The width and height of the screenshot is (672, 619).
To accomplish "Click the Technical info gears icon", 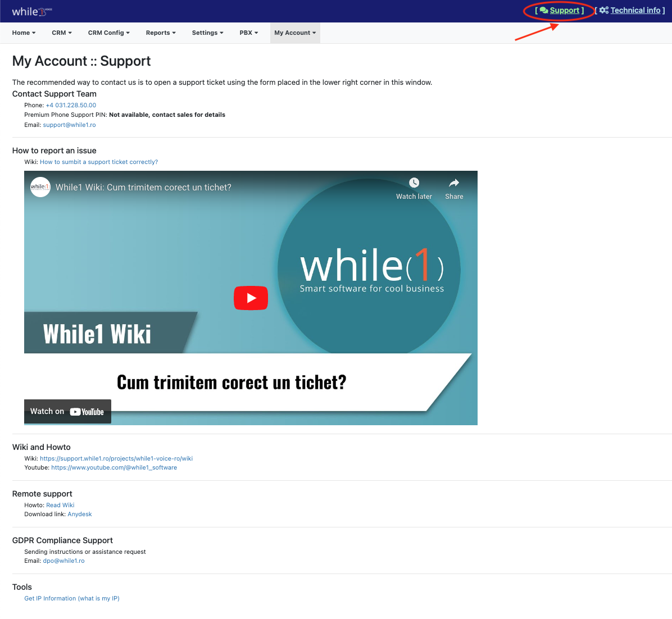I will click(x=604, y=11).
